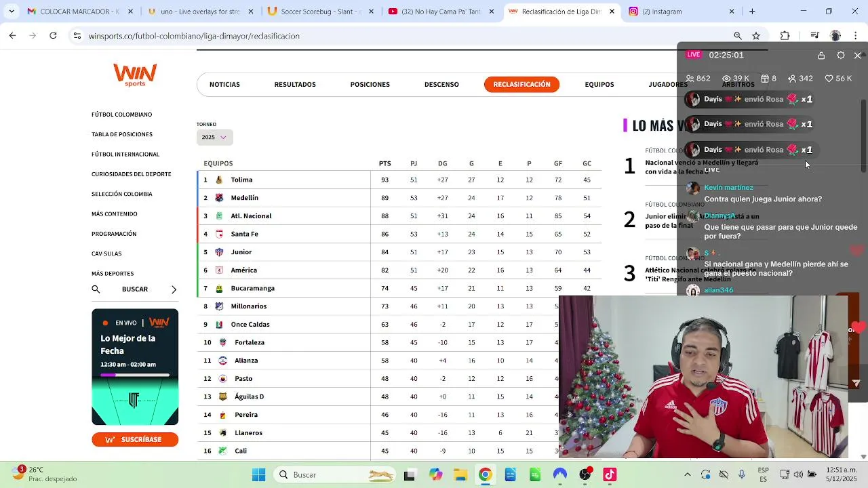Open the weather widget on taskbar
The height and width of the screenshot is (488, 868).
click(x=45, y=474)
